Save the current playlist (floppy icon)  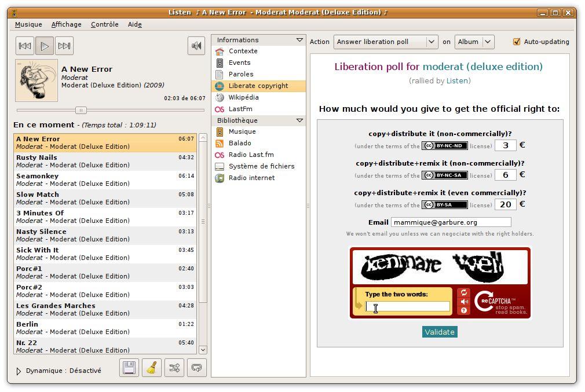129,368
